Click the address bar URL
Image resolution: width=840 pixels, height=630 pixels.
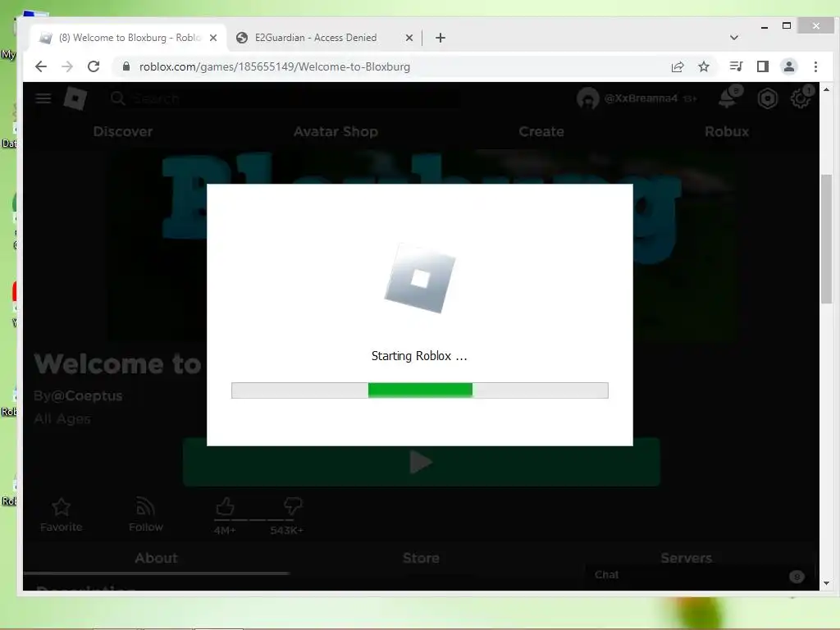click(x=275, y=66)
